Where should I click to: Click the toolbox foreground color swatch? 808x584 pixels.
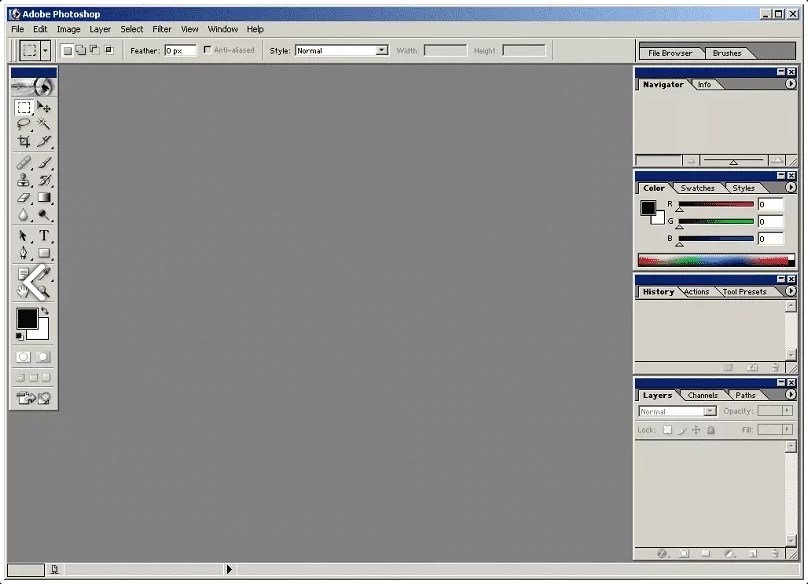pyautogui.click(x=27, y=319)
